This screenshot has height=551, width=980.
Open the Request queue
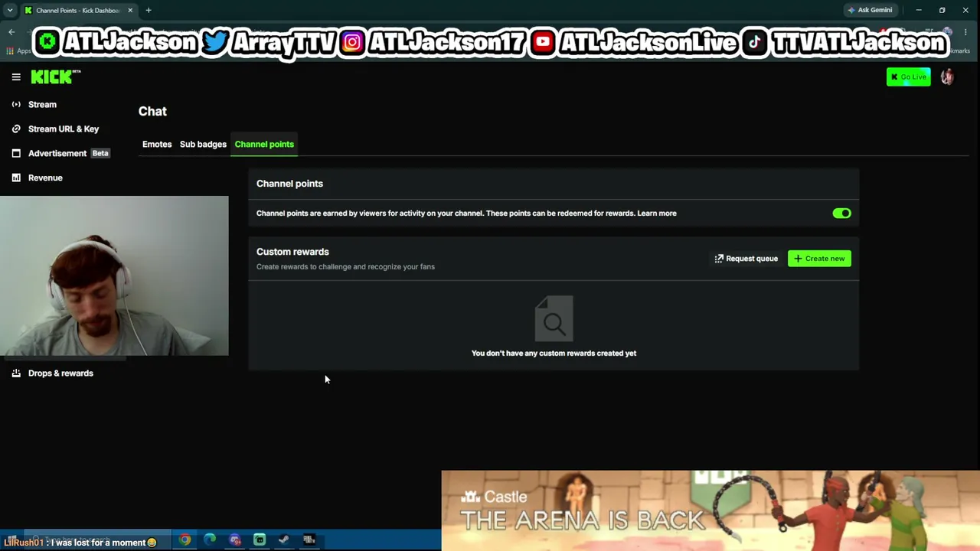(746, 259)
